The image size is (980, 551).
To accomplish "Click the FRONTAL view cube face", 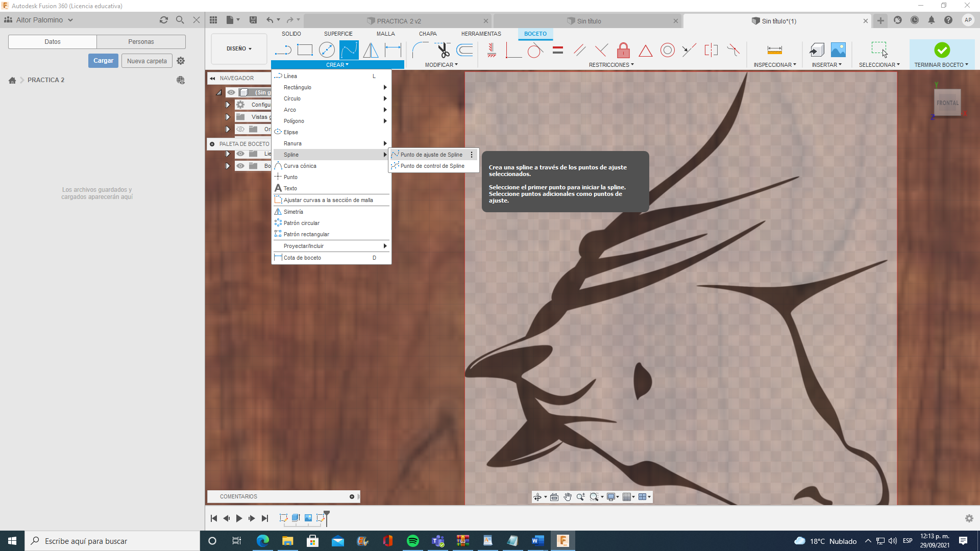I will [947, 103].
